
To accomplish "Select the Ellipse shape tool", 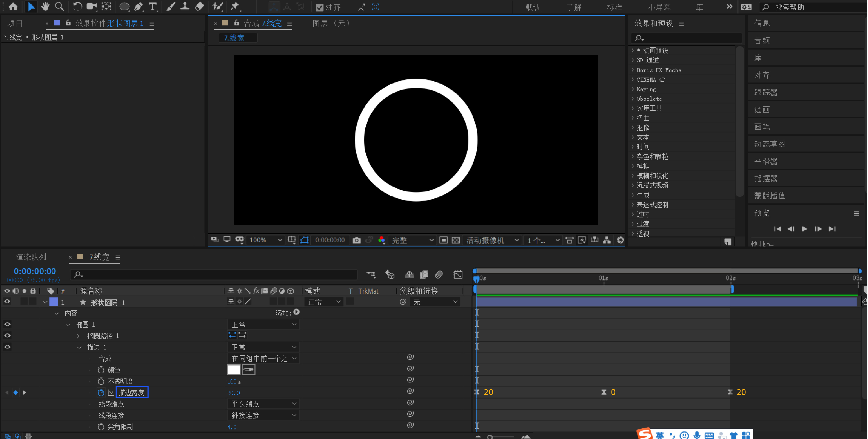I will 124,7.
